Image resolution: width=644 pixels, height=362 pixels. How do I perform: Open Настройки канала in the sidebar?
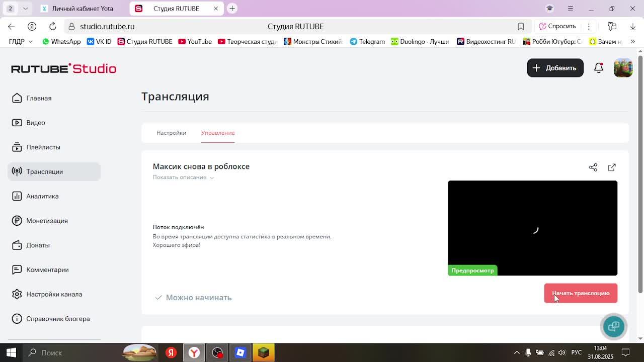point(54,294)
